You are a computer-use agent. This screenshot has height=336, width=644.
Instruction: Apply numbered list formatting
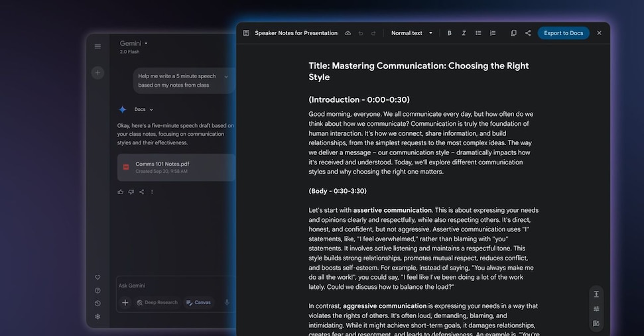pyautogui.click(x=493, y=33)
